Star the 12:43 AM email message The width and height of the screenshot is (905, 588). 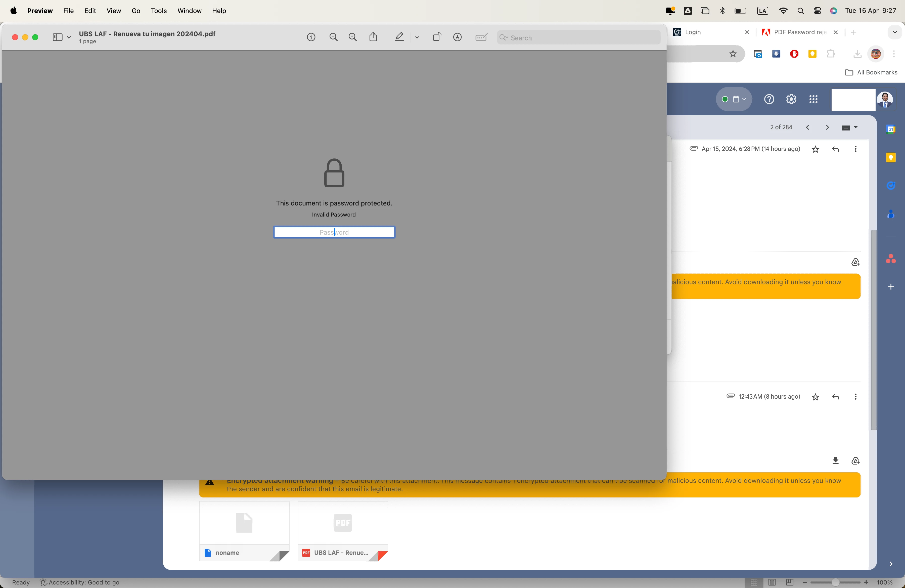coord(815,397)
